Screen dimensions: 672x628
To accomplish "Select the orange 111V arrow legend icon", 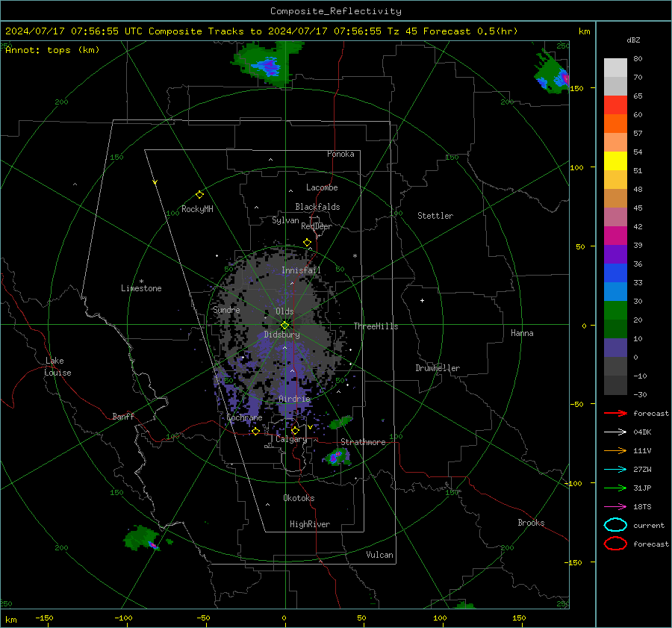I will (x=615, y=450).
